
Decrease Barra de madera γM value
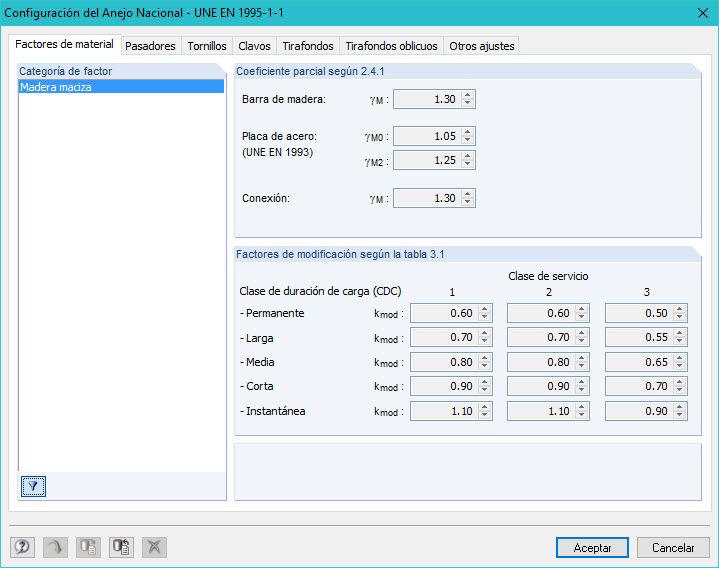pos(467,103)
